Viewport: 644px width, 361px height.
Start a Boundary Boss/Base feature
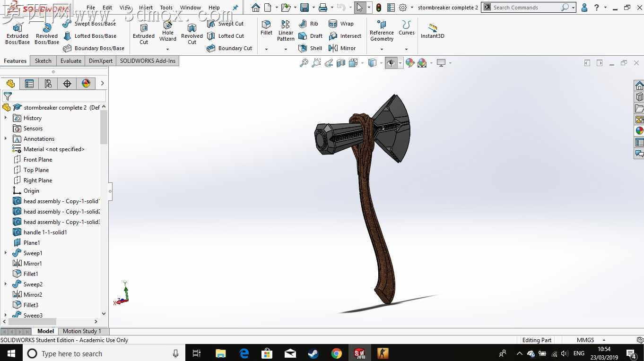(93, 48)
